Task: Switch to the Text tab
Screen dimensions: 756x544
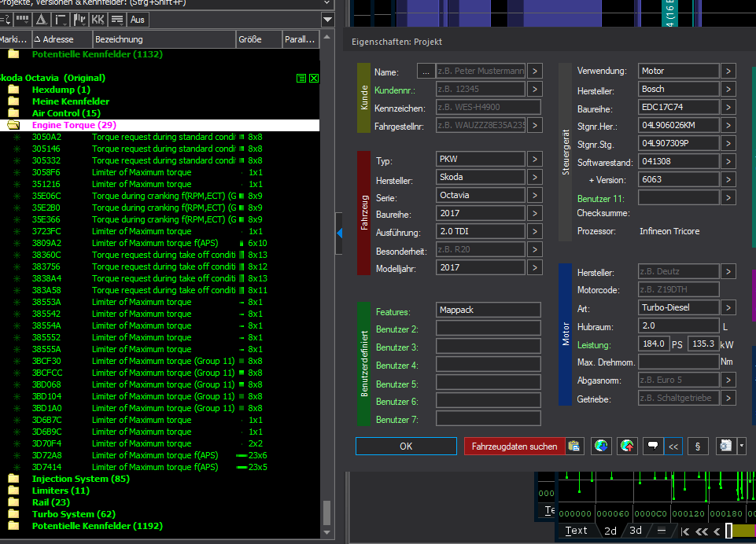Action: tap(576, 531)
